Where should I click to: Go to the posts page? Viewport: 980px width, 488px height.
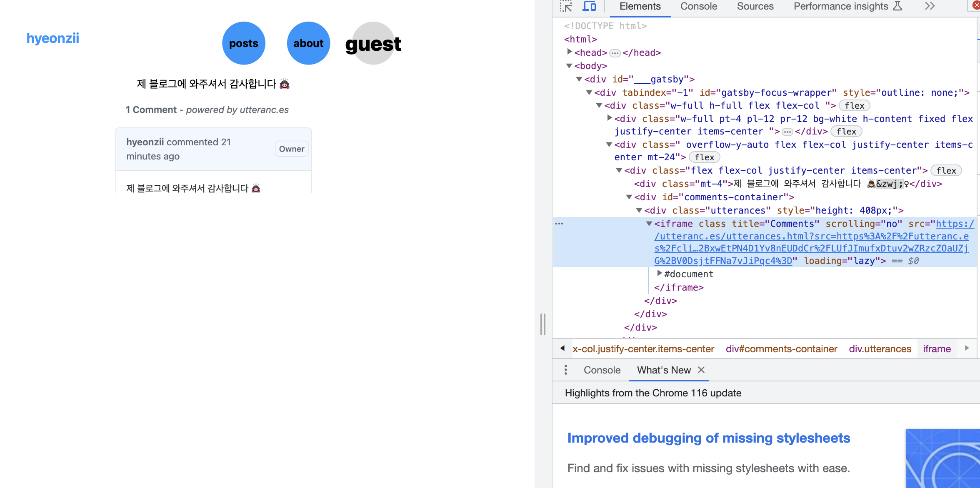click(x=244, y=43)
